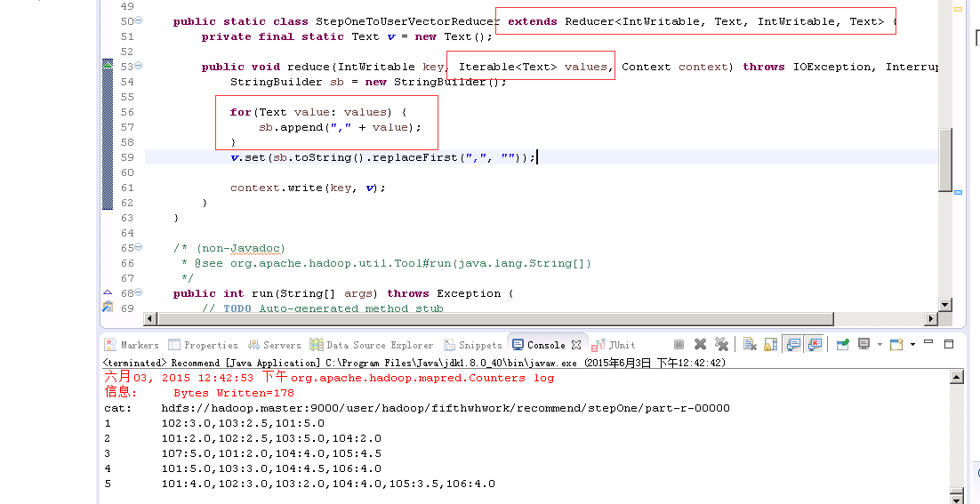Toggle Show Console When Standard Out Changes

[794, 344]
